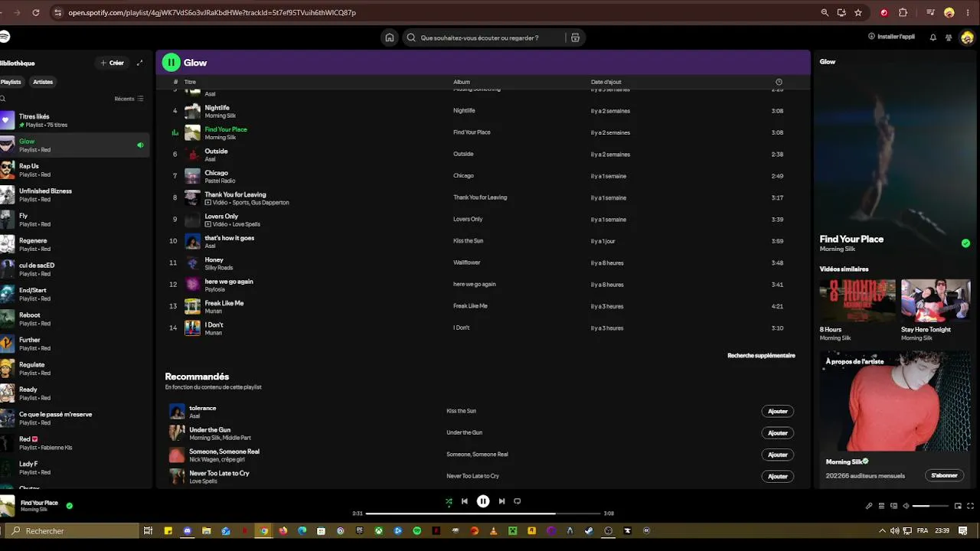Open the browser extensions puzzle icon

click(903, 12)
